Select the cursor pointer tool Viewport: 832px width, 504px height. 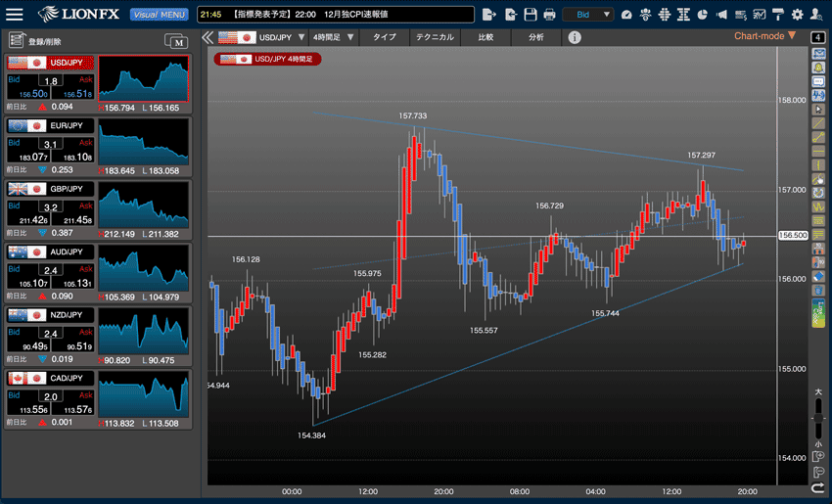point(818,110)
